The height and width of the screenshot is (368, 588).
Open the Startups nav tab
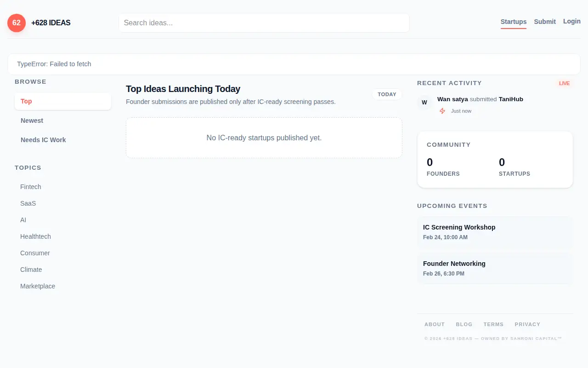tap(514, 22)
